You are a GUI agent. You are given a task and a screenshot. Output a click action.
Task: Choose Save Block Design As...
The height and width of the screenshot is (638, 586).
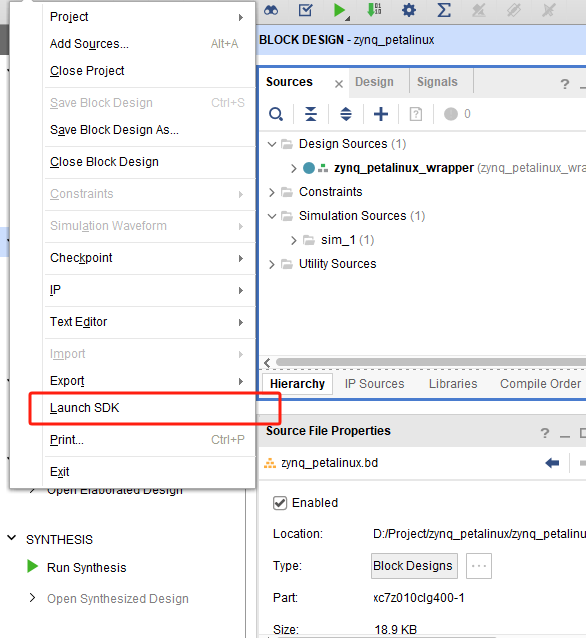(x=149, y=130)
